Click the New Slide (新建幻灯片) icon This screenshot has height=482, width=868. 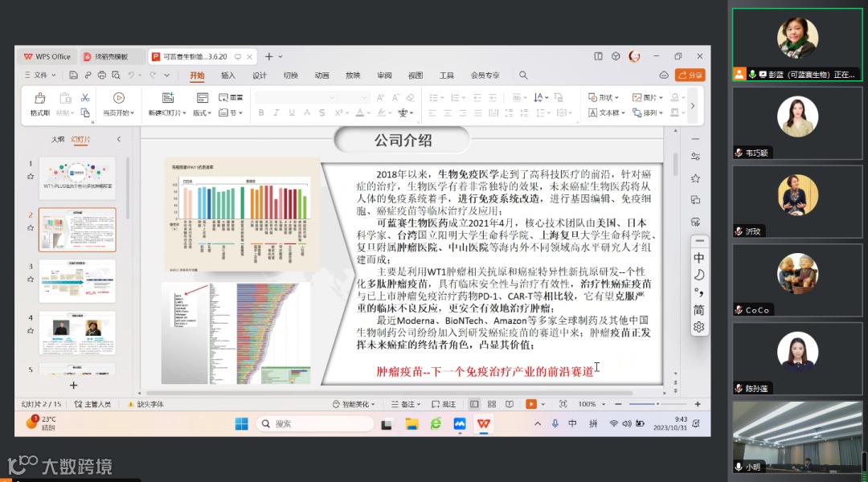point(168,98)
